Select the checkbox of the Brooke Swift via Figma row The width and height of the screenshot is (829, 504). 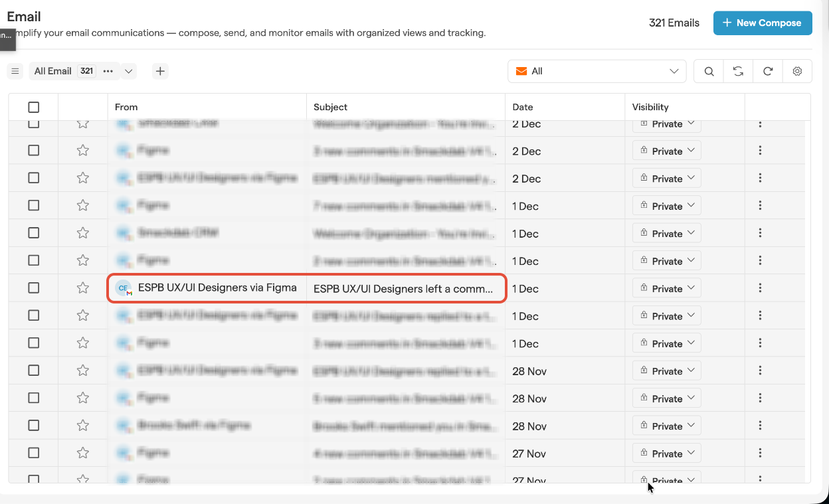[34, 426]
